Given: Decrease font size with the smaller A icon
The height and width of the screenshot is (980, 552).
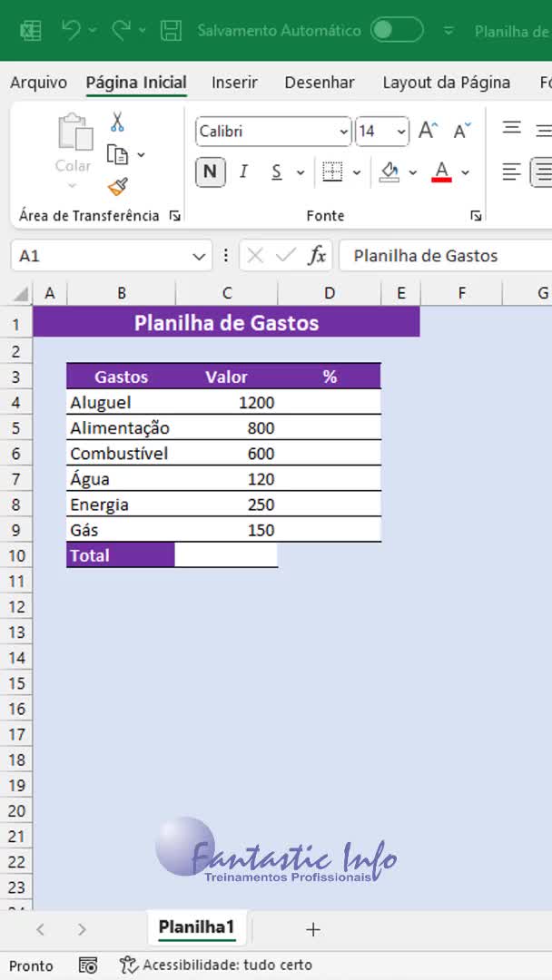Looking at the screenshot, I should pos(463,131).
